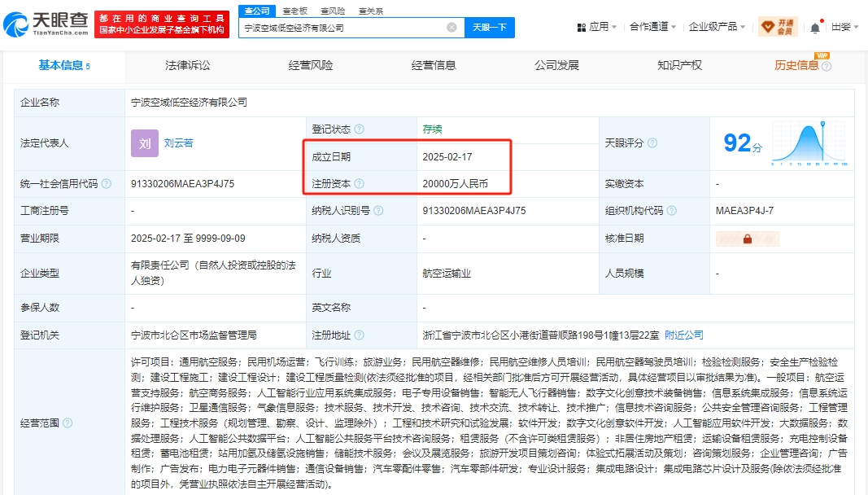This screenshot has width=868, height=495.
Task: Click the 20000万人民币 registered capital value
Action: (455, 183)
